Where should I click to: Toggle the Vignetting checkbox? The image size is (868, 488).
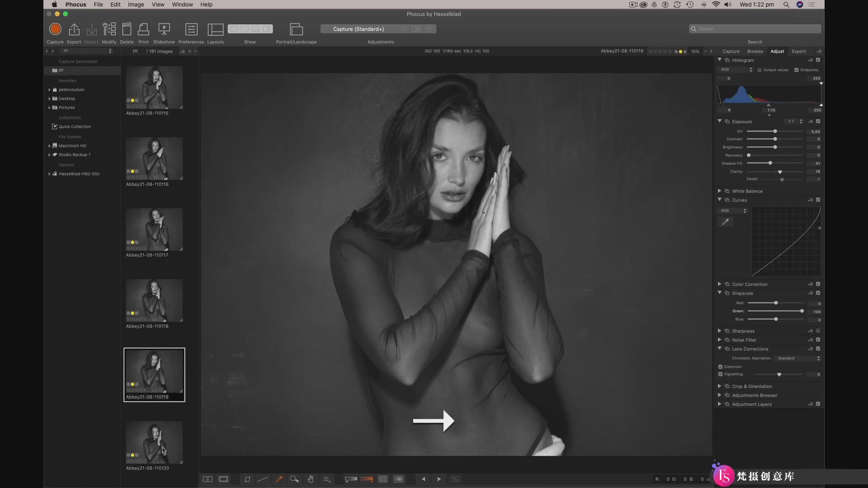720,374
